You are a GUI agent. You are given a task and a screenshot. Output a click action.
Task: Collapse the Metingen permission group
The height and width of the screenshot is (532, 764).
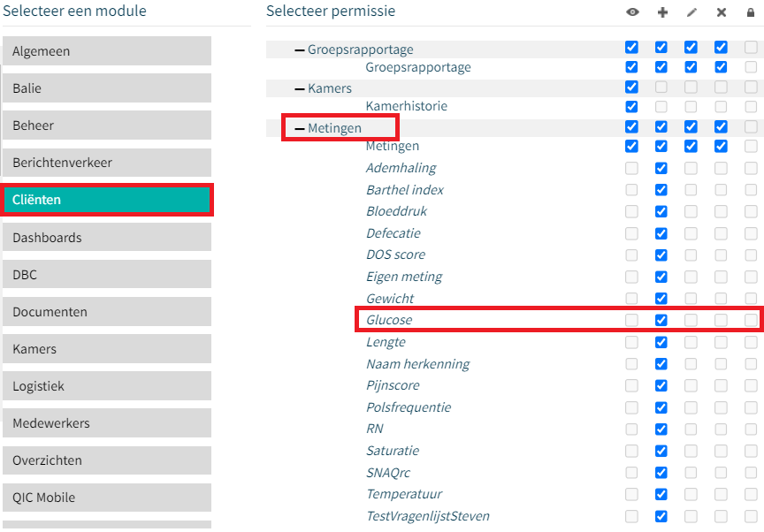(299, 128)
